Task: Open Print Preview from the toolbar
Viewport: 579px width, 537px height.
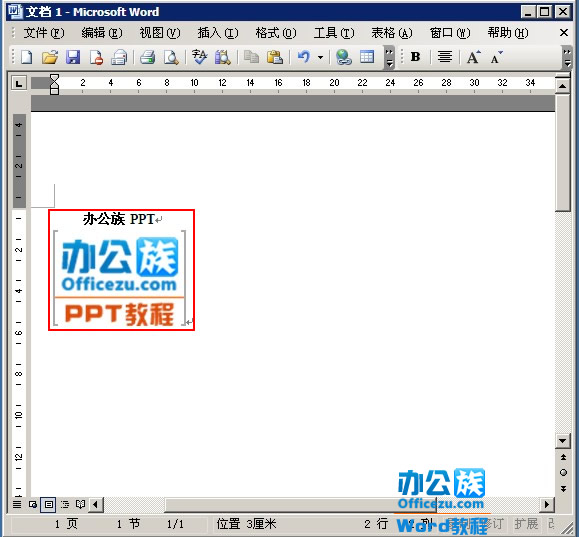Action: [171, 58]
